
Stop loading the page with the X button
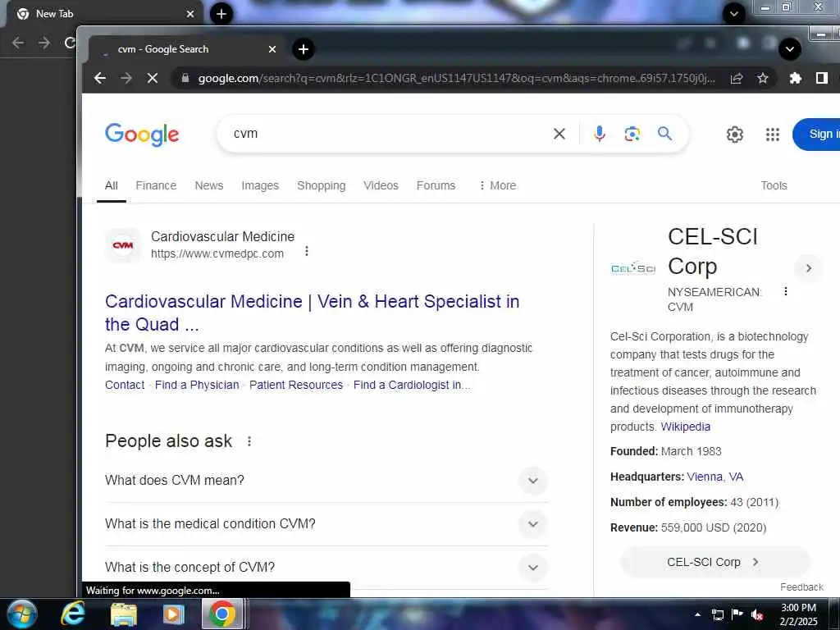[x=152, y=78]
